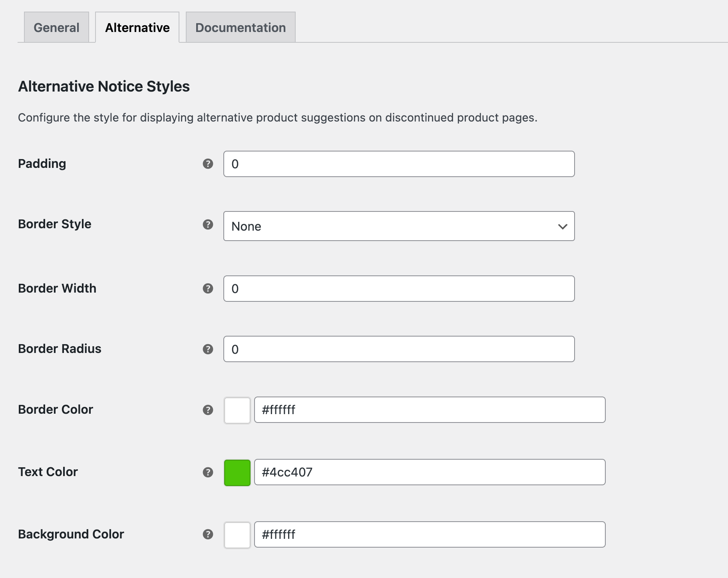728x578 pixels.
Task: Open the Background Color swatch picker
Action: 237,535
